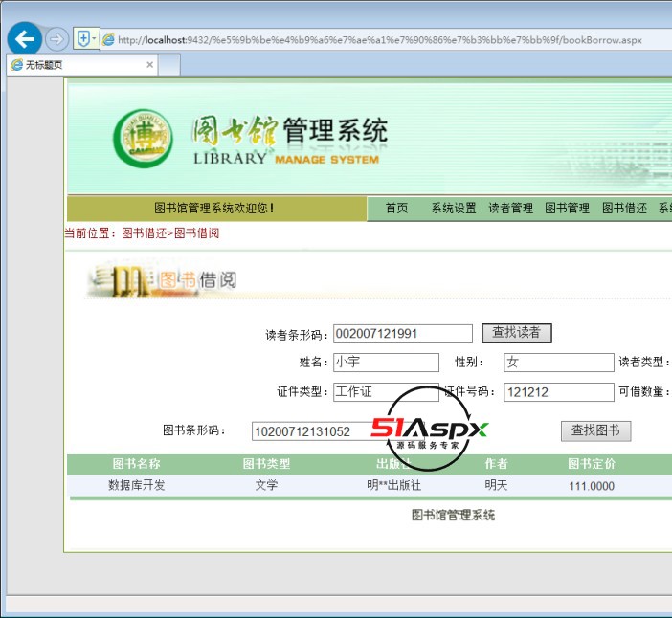
Task: Click the 性别 field showing 女
Action: click(x=559, y=363)
